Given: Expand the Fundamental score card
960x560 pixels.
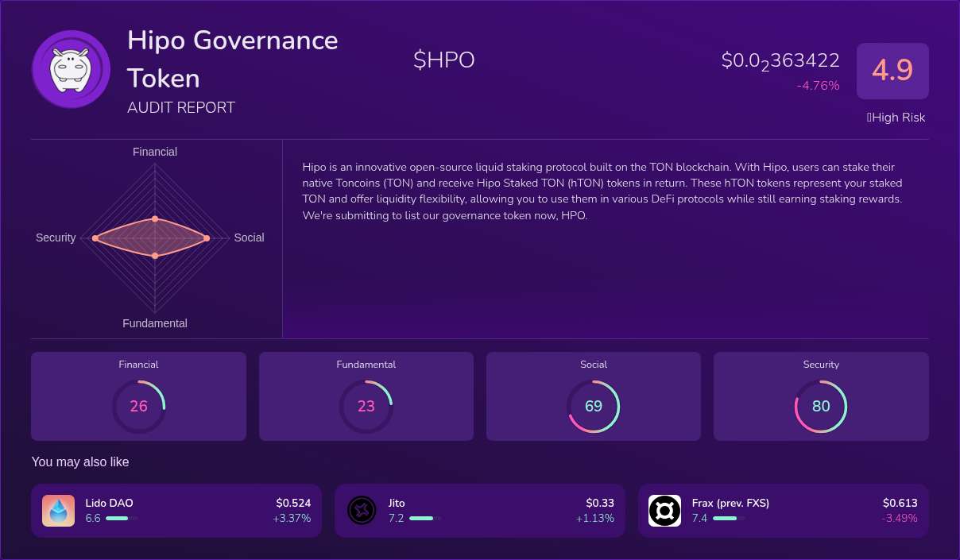Looking at the screenshot, I should 366,396.
